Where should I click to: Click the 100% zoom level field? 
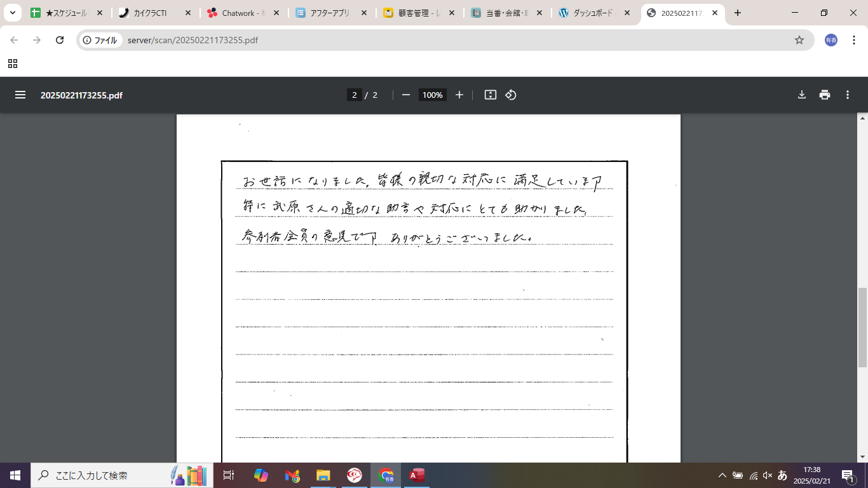tap(433, 95)
